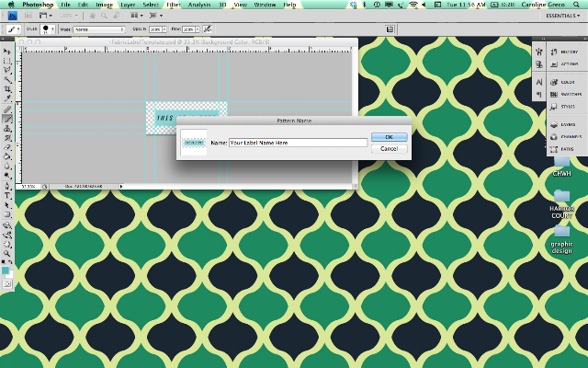
Task: Select the Magic Wand tool
Action: (7, 79)
